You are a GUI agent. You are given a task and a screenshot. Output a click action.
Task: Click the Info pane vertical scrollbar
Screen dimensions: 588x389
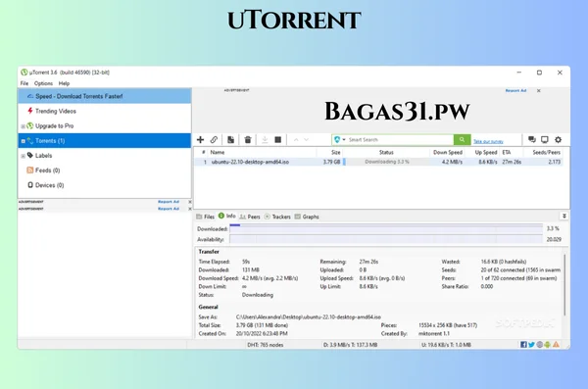click(564, 285)
